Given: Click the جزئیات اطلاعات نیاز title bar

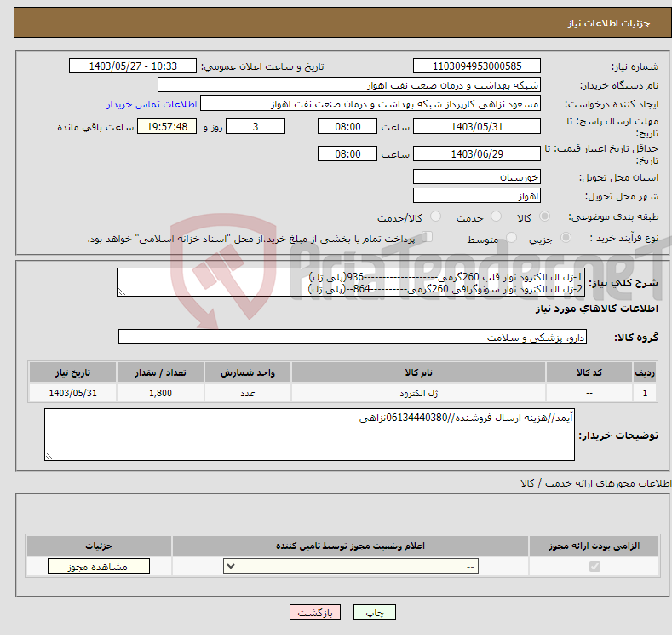Looking at the screenshot, I should point(342,23).
